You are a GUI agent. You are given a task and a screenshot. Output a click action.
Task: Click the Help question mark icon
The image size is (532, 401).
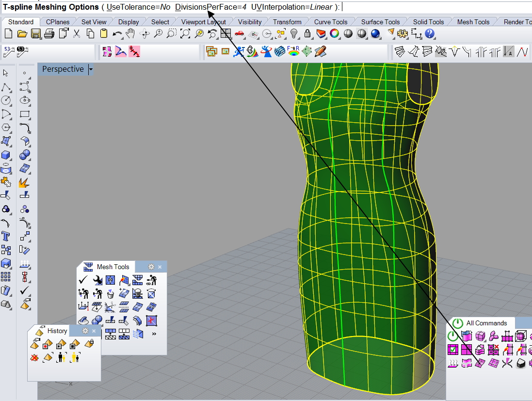coord(429,33)
